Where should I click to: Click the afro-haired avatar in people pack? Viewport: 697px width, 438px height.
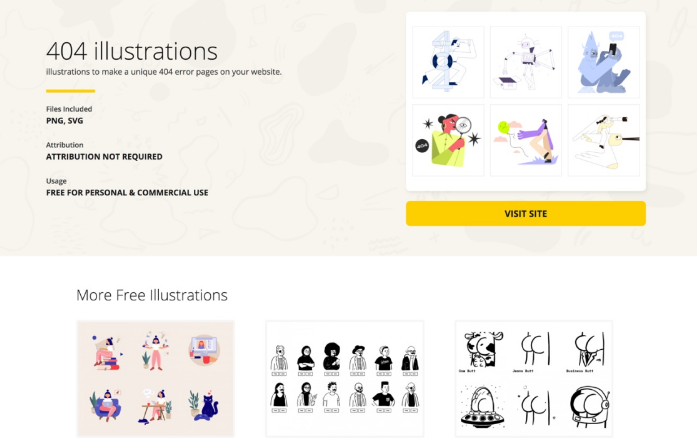pos(332,357)
